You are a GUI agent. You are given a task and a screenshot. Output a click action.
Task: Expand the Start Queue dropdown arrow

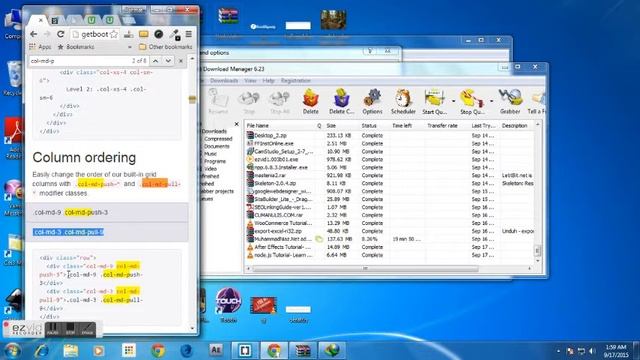pyautogui.click(x=453, y=101)
